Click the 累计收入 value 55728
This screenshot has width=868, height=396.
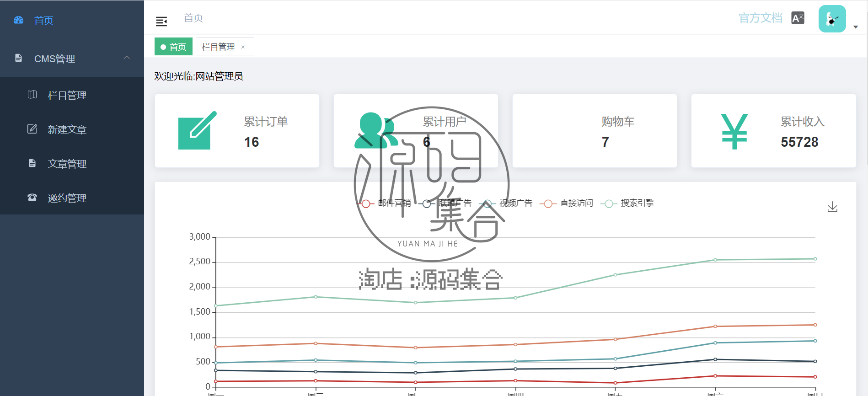799,142
